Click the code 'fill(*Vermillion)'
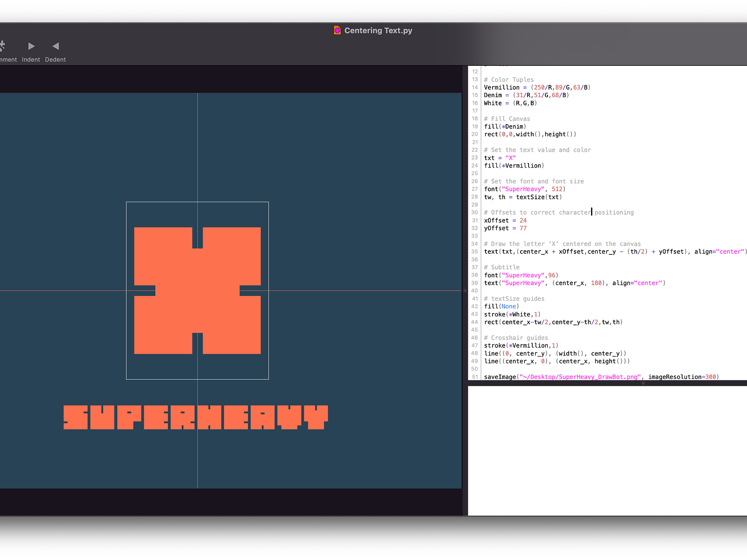The width and height of the screenshot is (747, 560). pyautogui.click(x=514, y=166)
